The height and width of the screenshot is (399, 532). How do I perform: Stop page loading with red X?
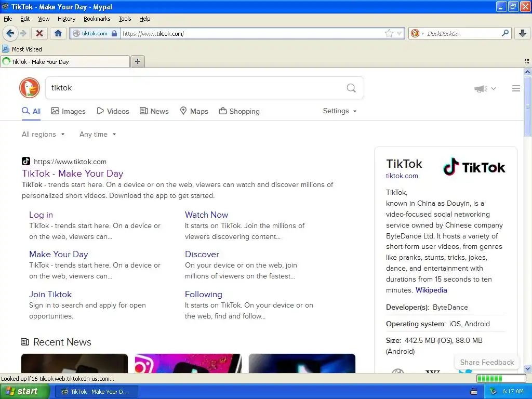(39, 33)
